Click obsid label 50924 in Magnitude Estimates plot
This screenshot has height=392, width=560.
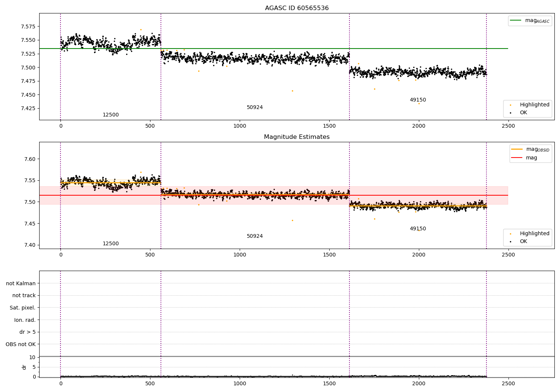[255, 236]
